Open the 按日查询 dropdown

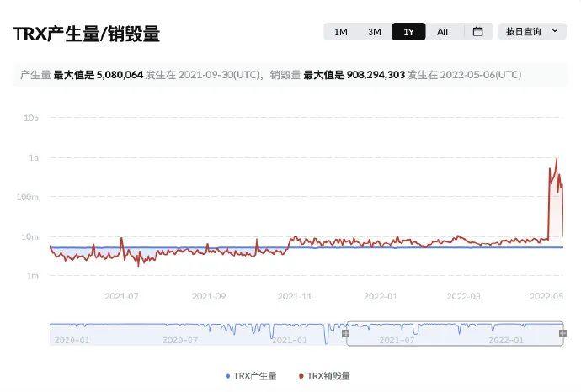tap(532, 32)
